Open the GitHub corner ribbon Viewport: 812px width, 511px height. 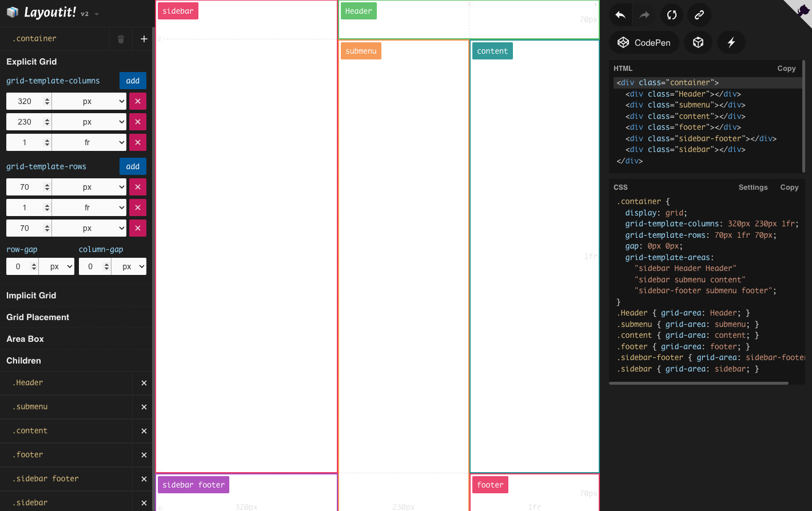803,9
